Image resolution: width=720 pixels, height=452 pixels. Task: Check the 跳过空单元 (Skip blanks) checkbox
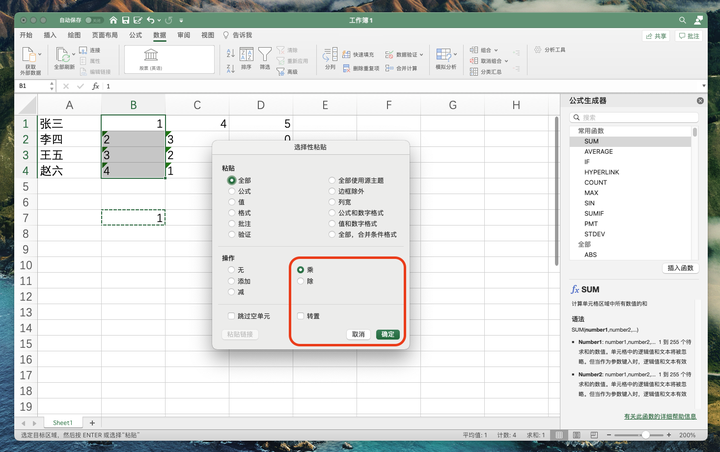pos(231,316)
